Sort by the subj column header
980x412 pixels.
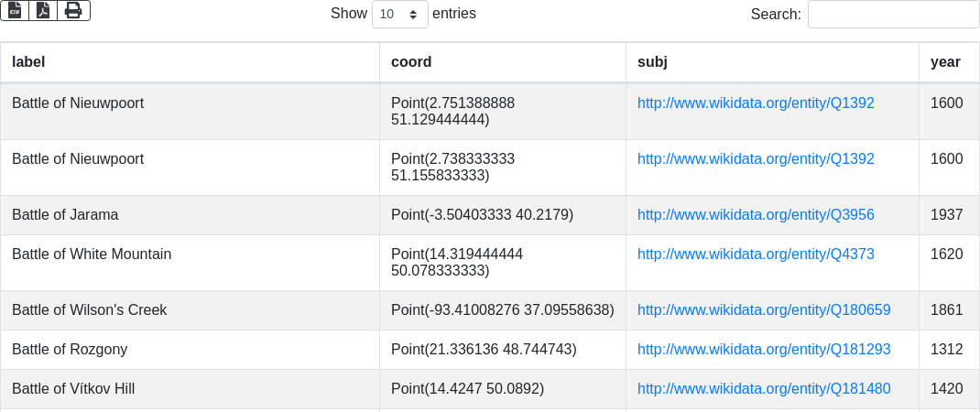(x=652, y=62)
